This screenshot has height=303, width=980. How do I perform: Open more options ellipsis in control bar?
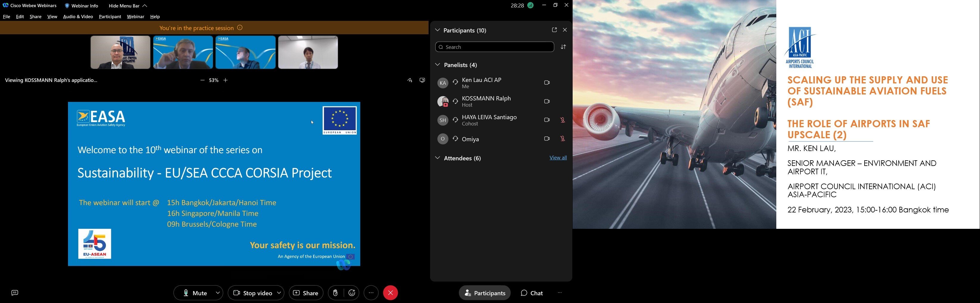tap(371, 293)
